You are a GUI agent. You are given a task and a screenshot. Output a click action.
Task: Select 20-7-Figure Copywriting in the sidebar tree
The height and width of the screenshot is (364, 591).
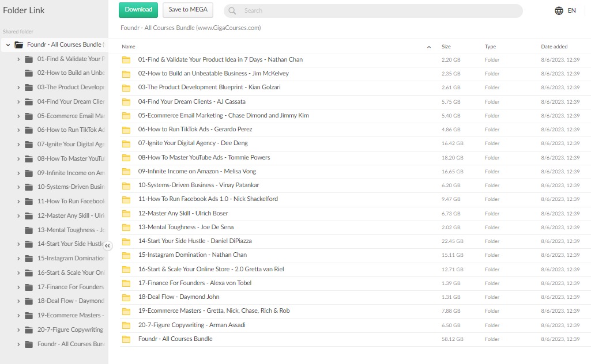70,329
